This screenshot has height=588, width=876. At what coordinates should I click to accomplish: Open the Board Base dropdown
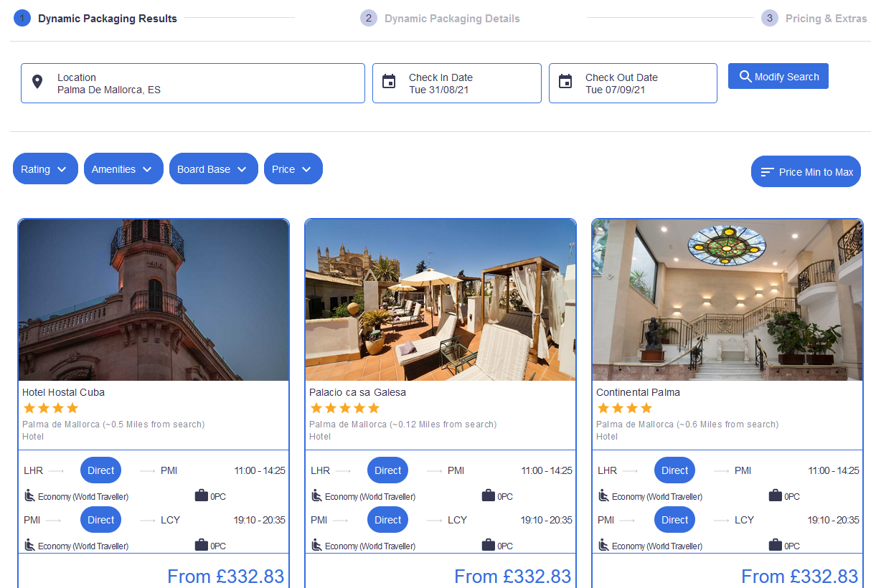click(213, 169)
